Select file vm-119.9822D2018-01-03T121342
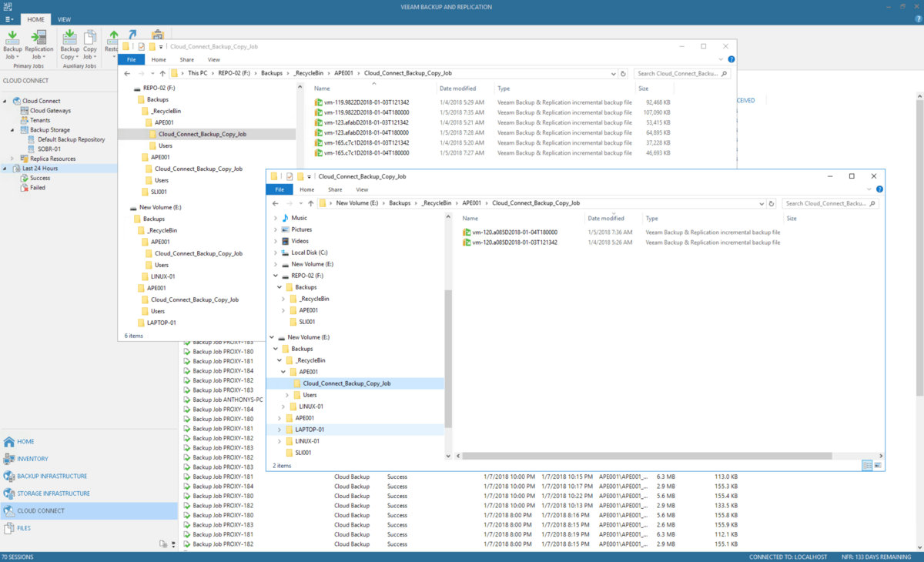 pyautogui.click(x=361, y=102)
